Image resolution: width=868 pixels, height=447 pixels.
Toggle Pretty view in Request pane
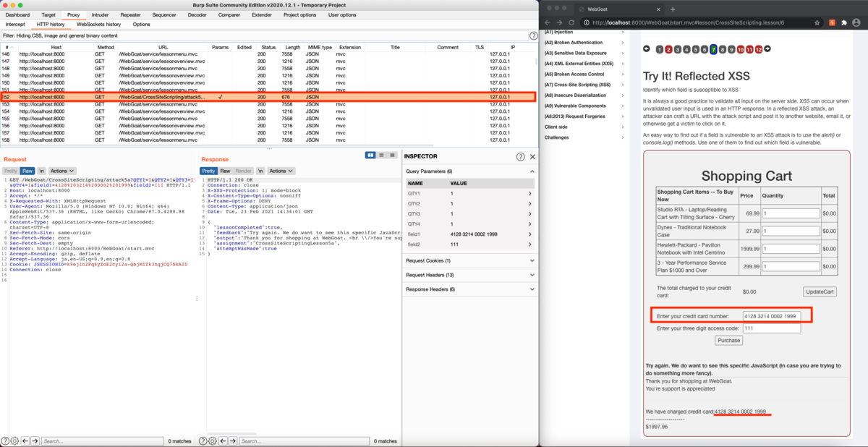pyautogui.click(x=11, y=171)
